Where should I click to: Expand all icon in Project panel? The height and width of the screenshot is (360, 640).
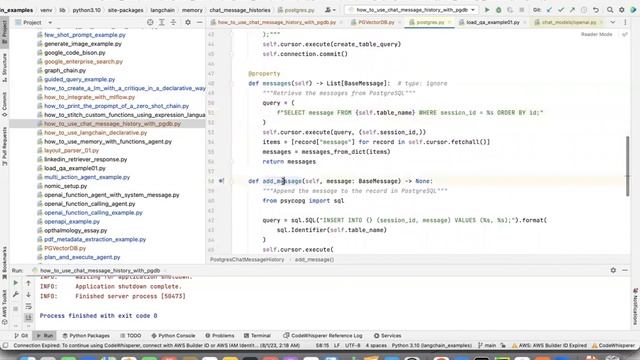point(162,22)
